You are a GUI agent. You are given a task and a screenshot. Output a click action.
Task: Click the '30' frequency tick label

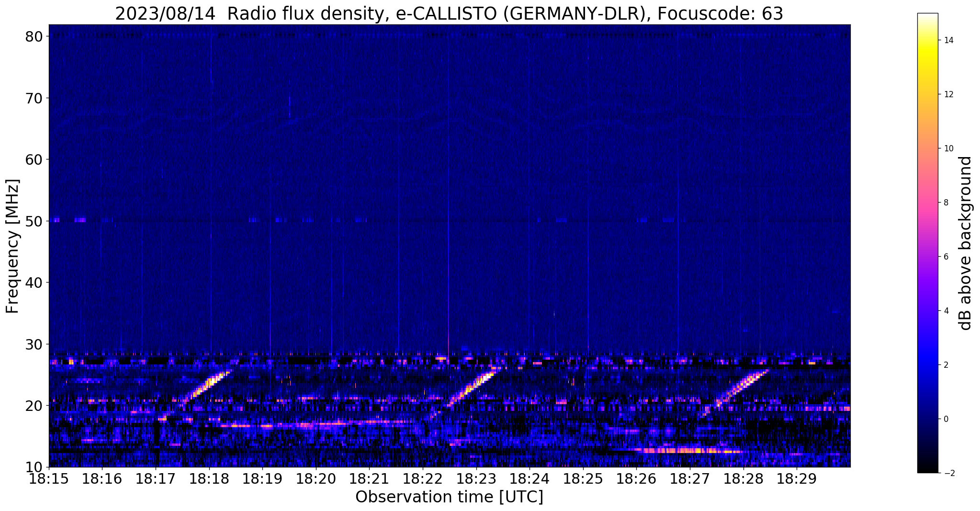pyautogui.click(x=35, y=344)
